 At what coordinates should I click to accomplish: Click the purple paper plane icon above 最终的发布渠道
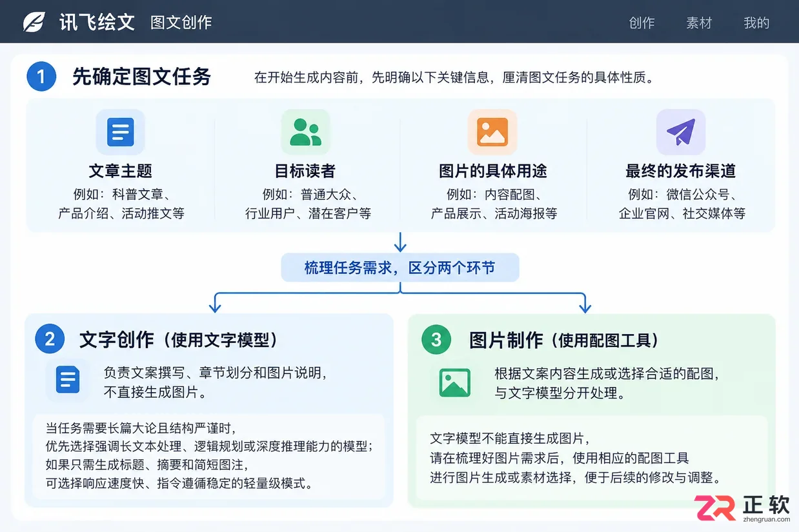click(x=681, y=132)
